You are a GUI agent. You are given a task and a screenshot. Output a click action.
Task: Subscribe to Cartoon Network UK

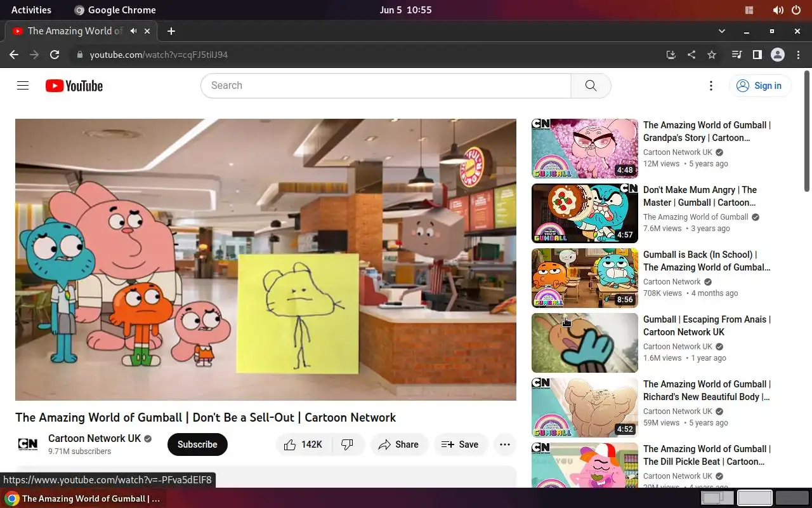click(x=197, y=444)
